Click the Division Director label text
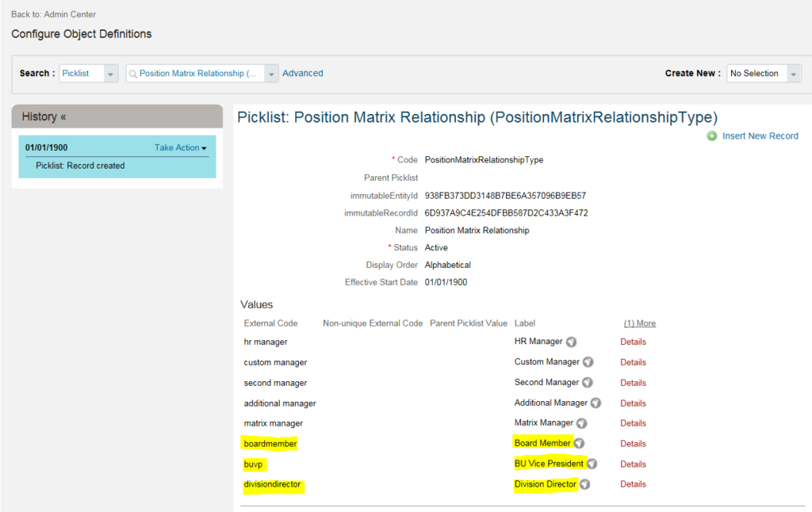The image size is (812, 512). coord(545,484)
